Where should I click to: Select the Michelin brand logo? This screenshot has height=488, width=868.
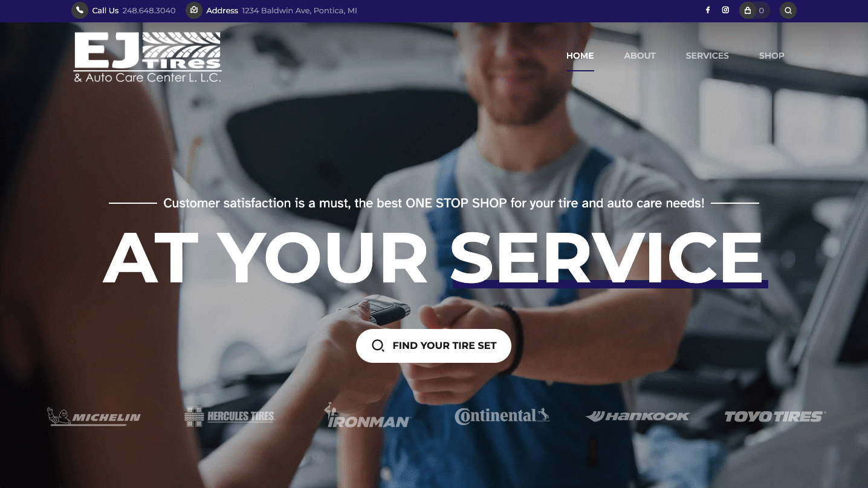[94, 416]
